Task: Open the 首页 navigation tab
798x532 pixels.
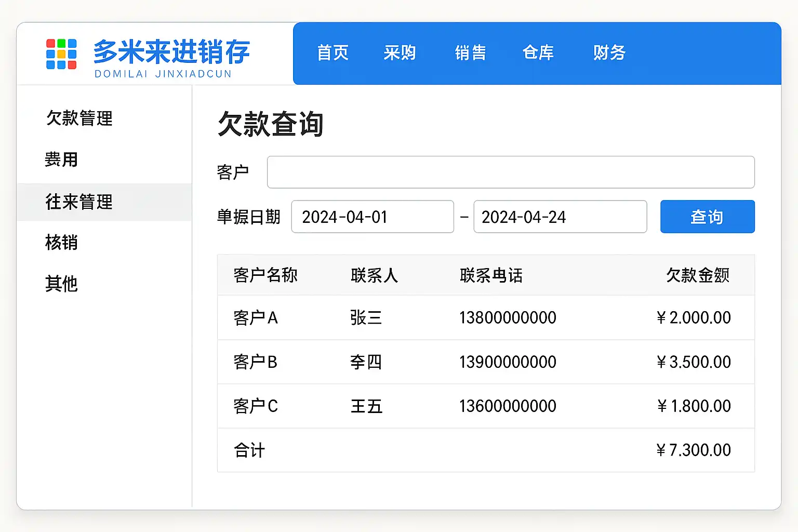Action: (x=332, y=53)
